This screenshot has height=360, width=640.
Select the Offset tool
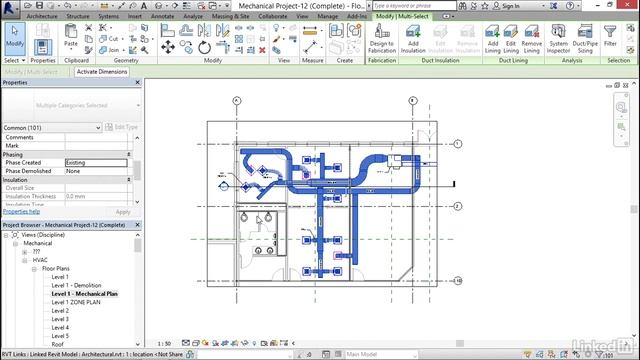pos(186,31)
